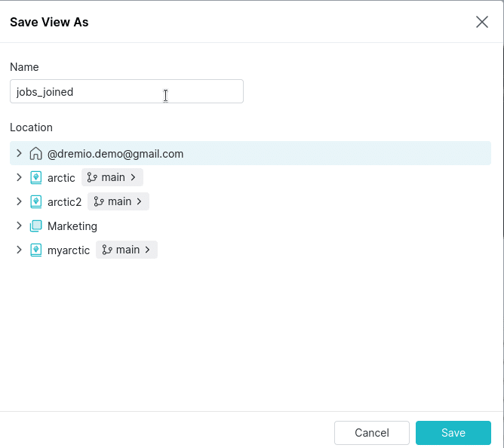Click the home icon beside @dremio.demo@gmail.com
This screenshot has width=504, height=448.
pos(35,154)
